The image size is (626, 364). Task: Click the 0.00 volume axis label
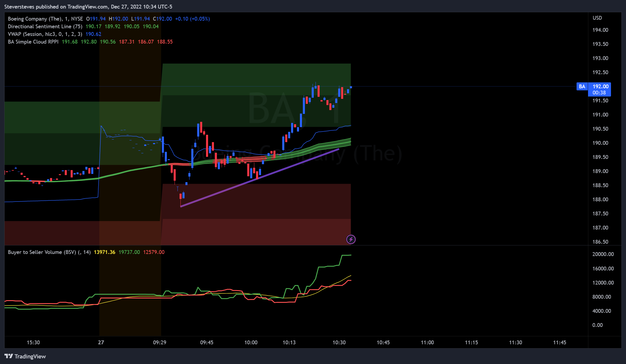pos(597,325)
